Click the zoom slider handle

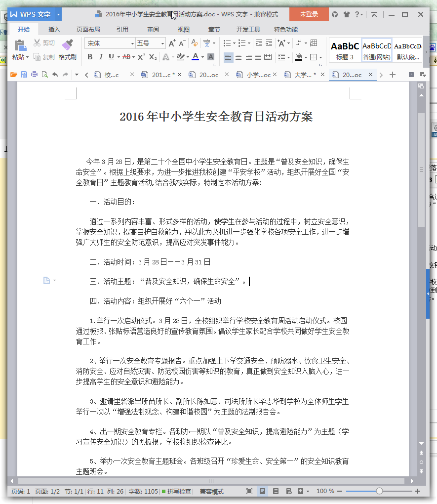coord(380,491)
